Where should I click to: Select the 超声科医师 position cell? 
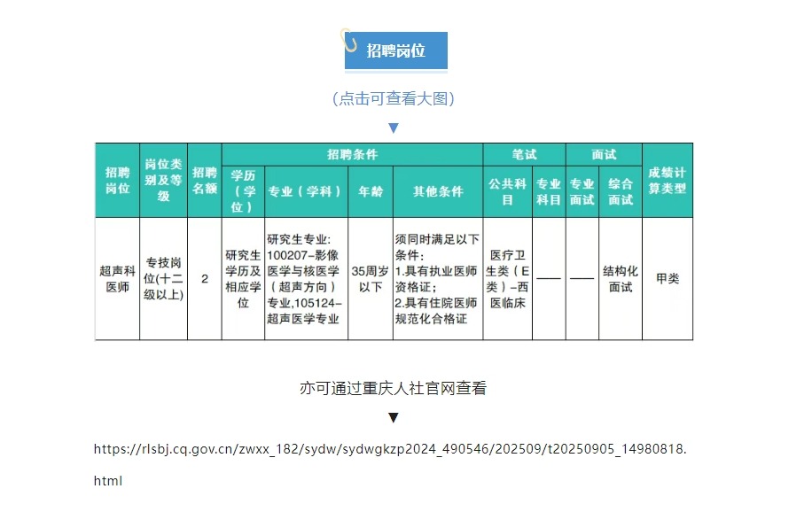tap(117, 278)
